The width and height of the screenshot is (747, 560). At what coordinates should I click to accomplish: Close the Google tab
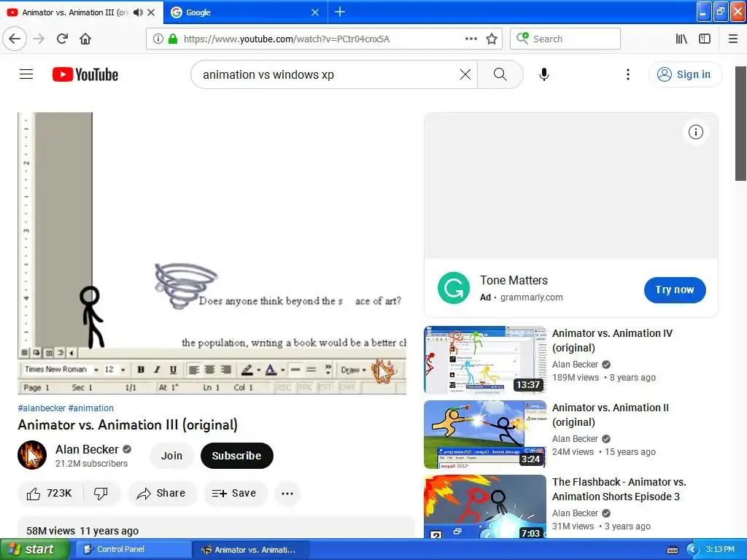[315, 12]
